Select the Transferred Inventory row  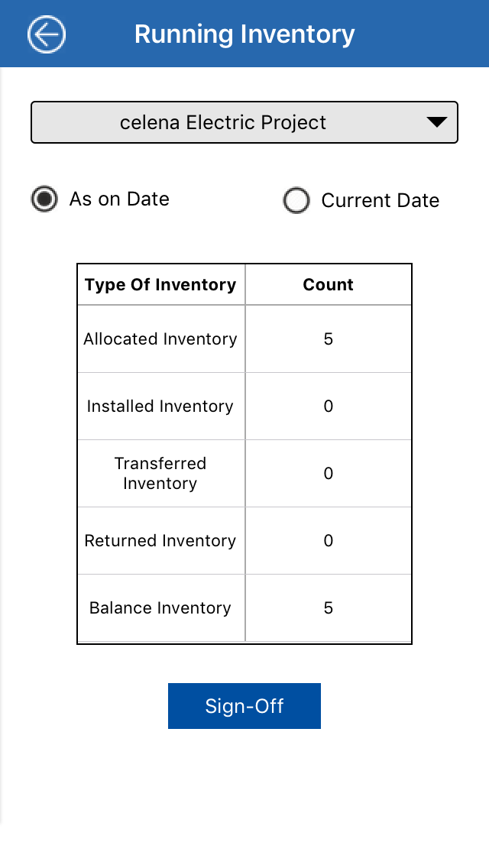(x=160, y=474)
